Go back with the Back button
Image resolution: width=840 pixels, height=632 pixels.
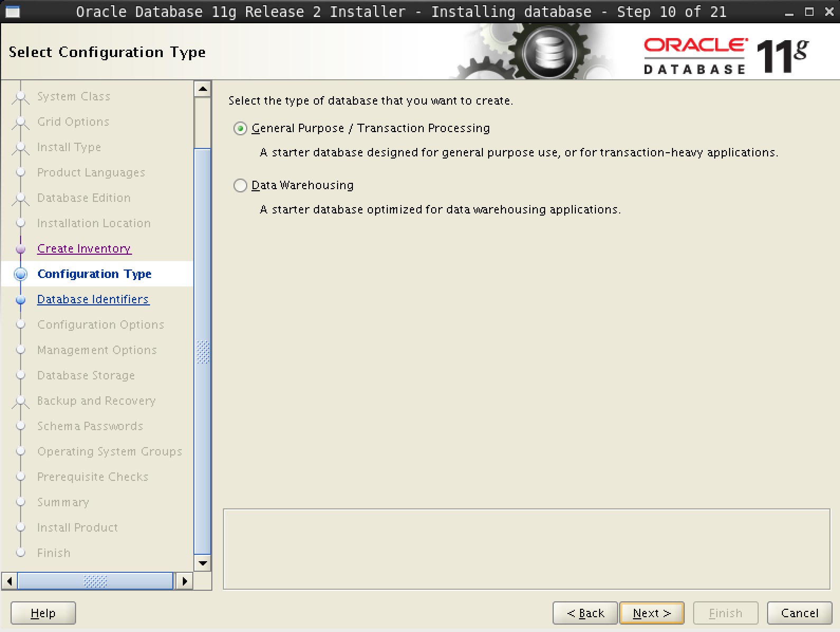(585, 613)
